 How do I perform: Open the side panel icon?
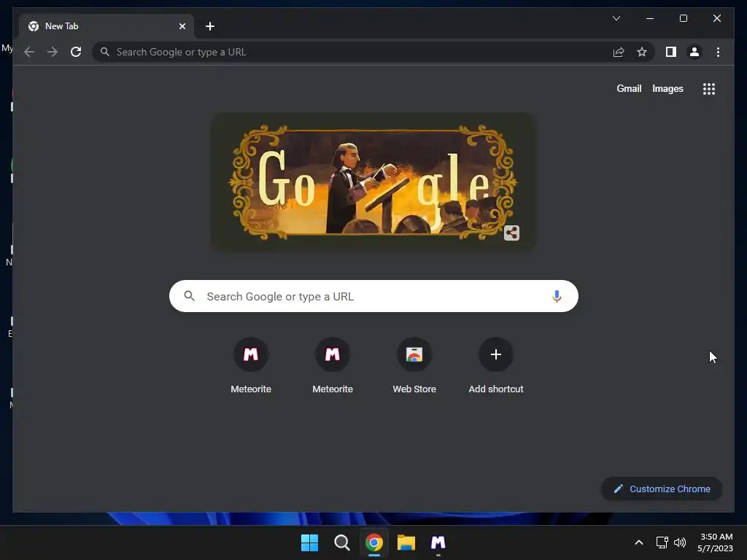[x=671, y=52]
